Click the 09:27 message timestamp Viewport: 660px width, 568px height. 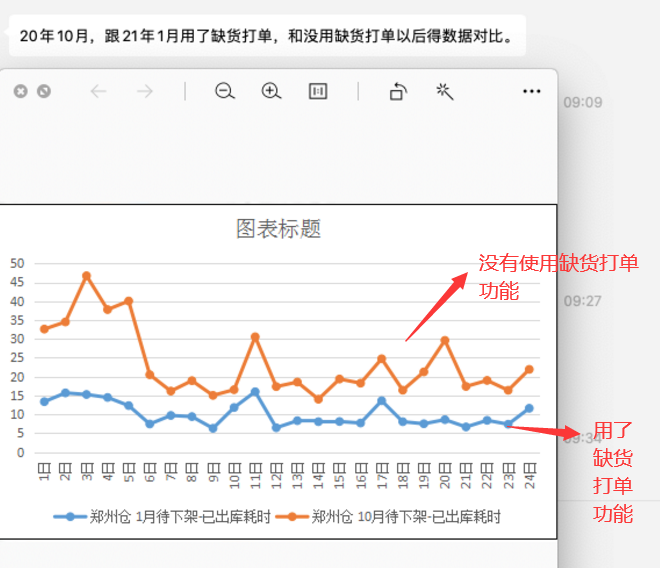582,300
